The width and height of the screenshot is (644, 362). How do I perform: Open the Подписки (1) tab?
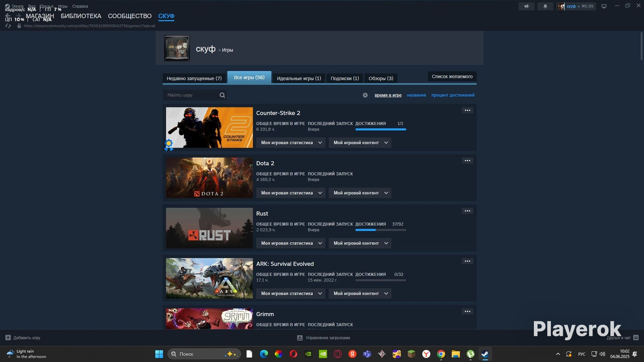345,78
